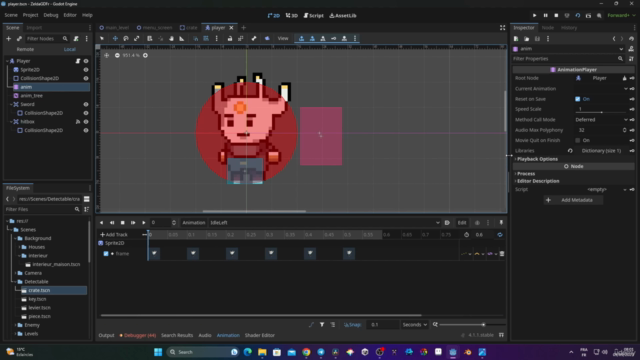The image size is (640, 360).
Task: Stop animation playback
Action: [122, 223]
